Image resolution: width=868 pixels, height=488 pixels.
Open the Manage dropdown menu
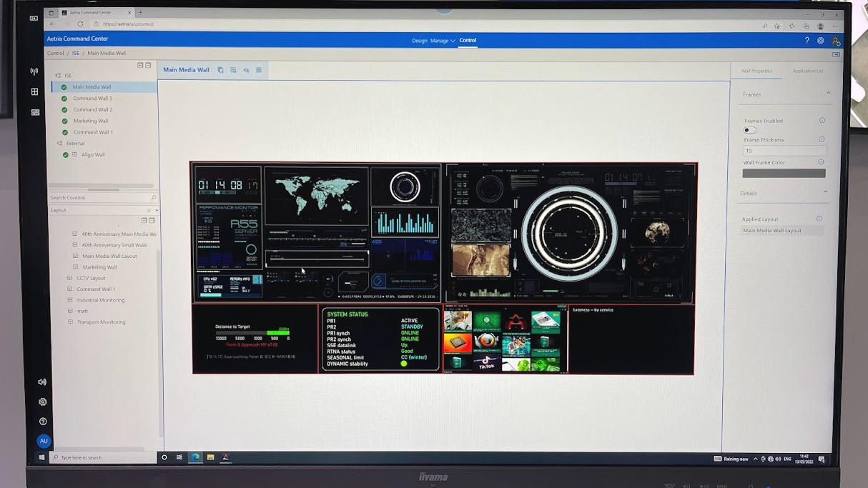443,41
